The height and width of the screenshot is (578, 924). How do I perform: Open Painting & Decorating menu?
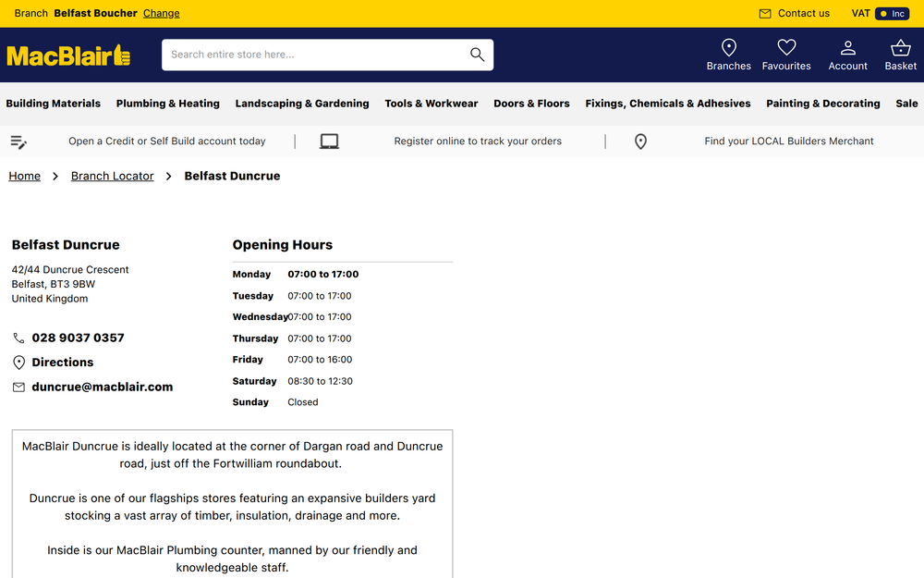(822, 104)
